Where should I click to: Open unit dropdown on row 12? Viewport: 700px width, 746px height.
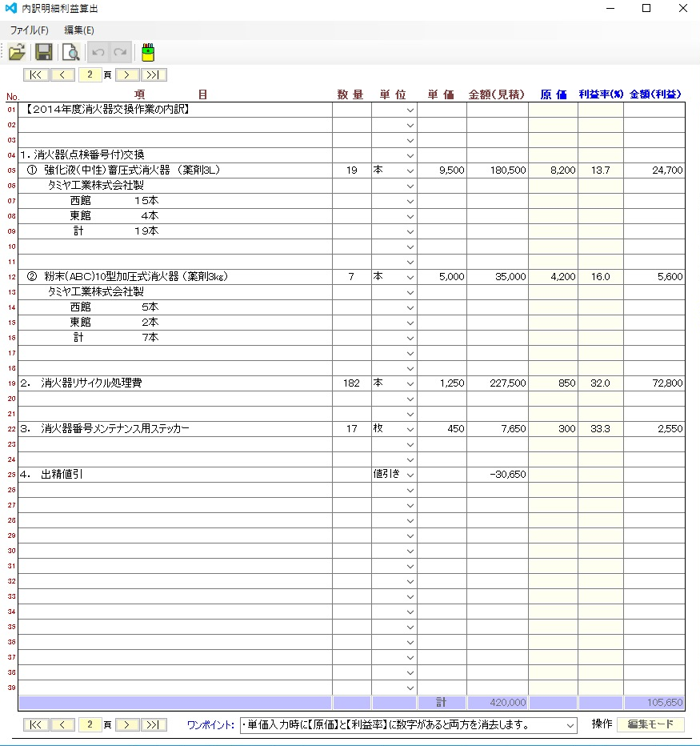tap(410, 278)
